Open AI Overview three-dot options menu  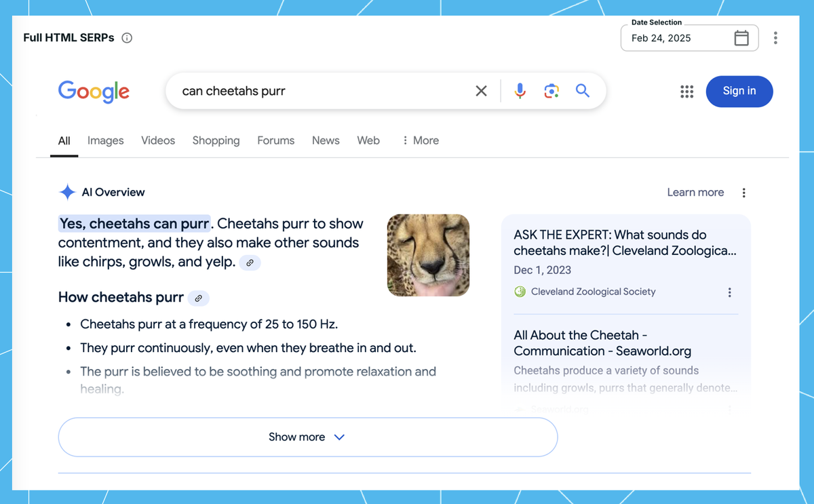(743, 193)
